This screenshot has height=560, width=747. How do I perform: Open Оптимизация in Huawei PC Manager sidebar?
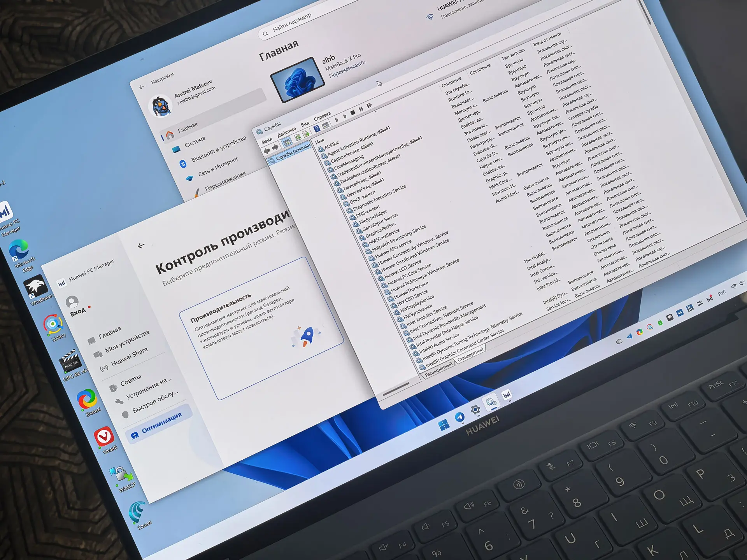(161, 423)
